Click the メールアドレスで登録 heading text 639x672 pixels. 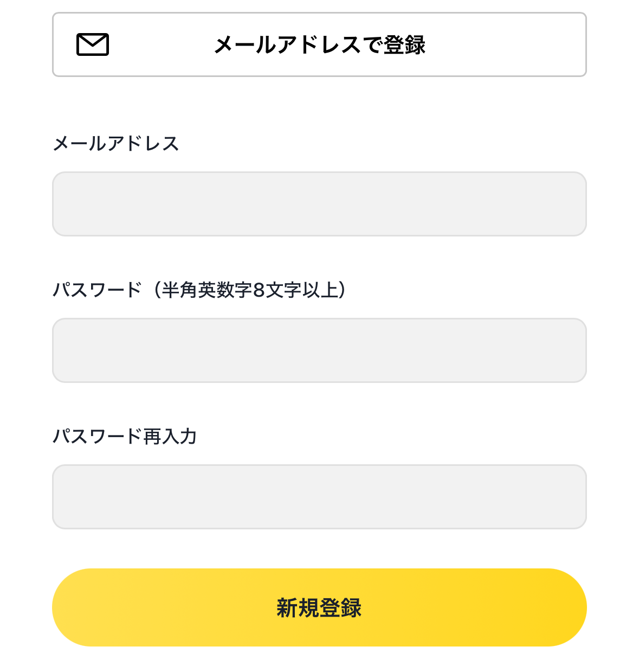pos(320,44)
